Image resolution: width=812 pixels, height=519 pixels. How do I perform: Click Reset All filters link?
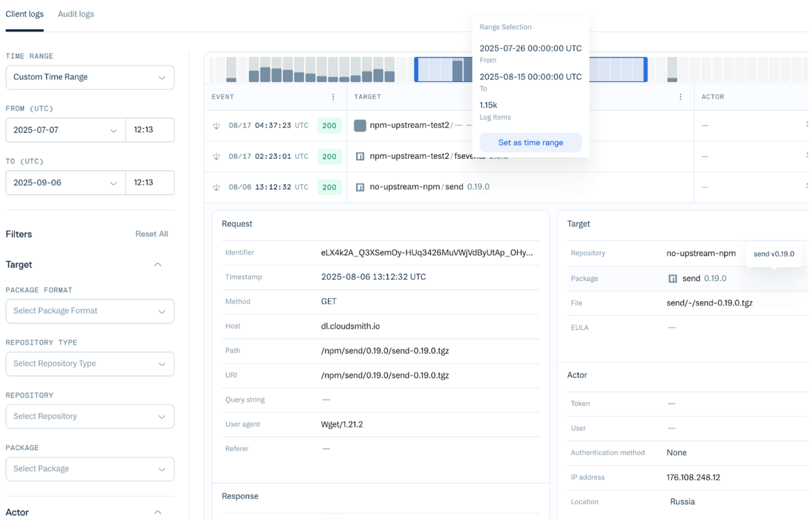pyautogui.click(x=151, y=234)
